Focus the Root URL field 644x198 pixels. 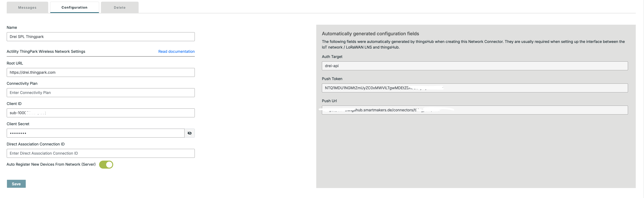pos(101,73)
